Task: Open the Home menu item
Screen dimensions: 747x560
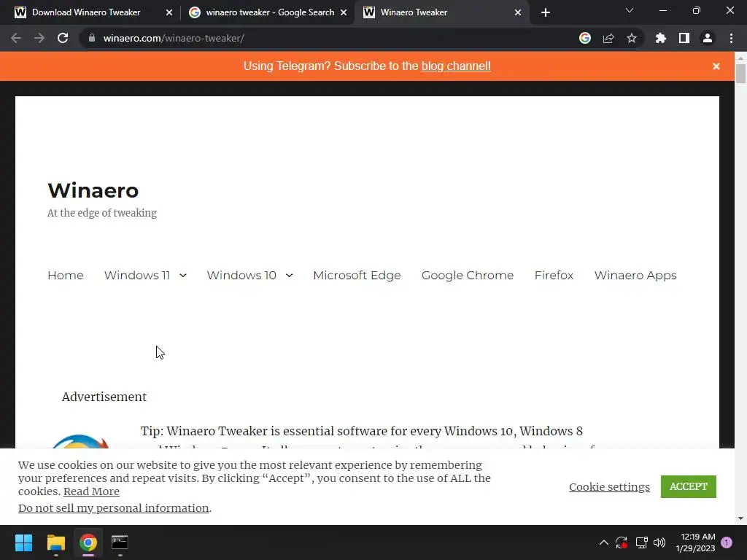Action: pyautogui.click(x=65, y=275)
